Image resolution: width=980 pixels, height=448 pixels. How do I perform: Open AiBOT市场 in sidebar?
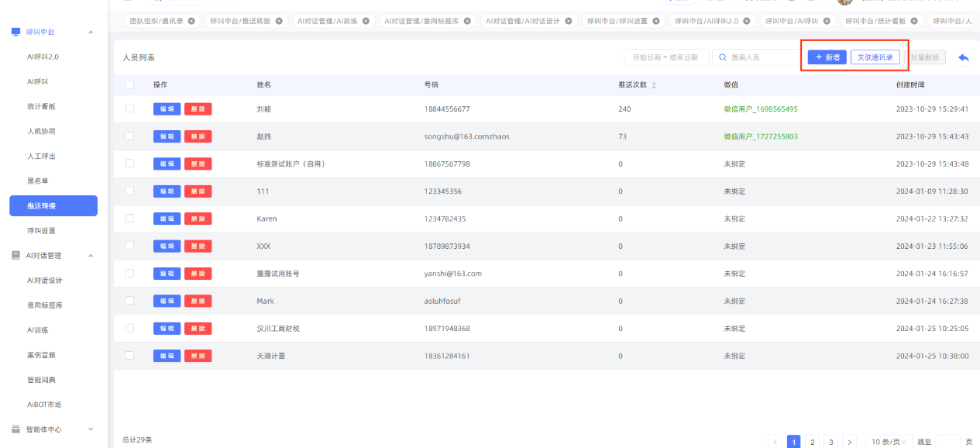[44, 404]
